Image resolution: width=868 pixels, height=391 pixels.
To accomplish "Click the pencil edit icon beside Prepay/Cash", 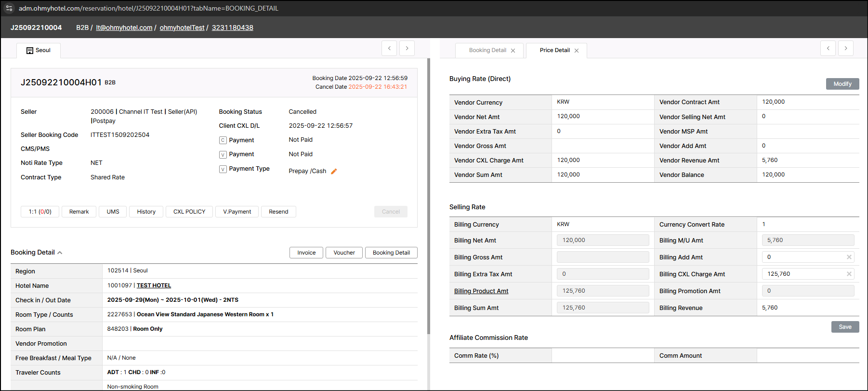I will [334, 171].
